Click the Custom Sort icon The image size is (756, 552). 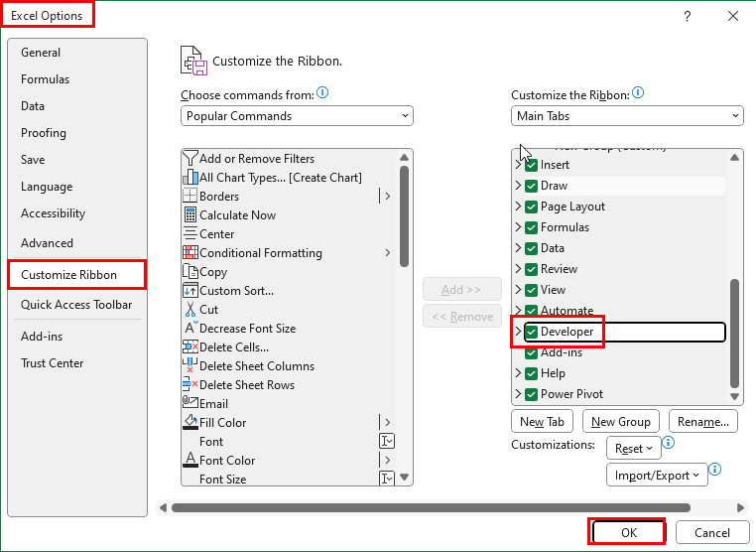190,290
